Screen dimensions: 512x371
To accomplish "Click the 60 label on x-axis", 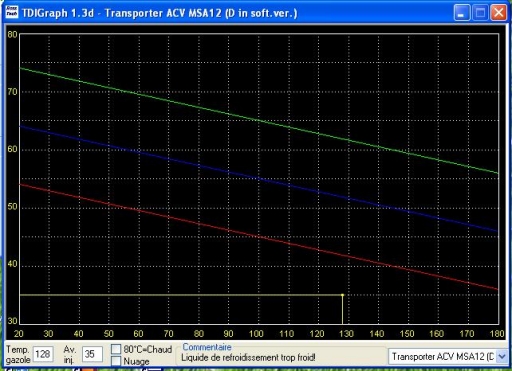I will click(138, 333).
